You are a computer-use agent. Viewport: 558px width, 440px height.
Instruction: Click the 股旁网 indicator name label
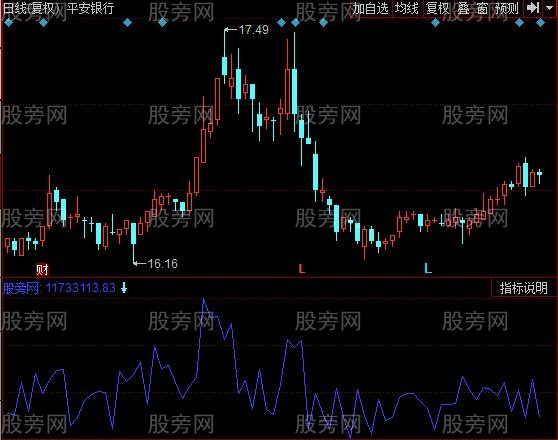pyautogui.click(x=21, y=288)
